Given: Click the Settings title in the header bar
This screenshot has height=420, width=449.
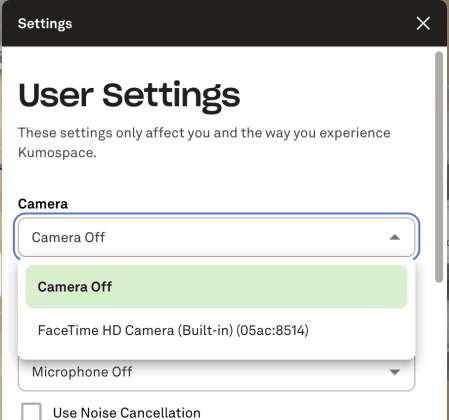Looking at the screenshot, I should pos(45,24).
